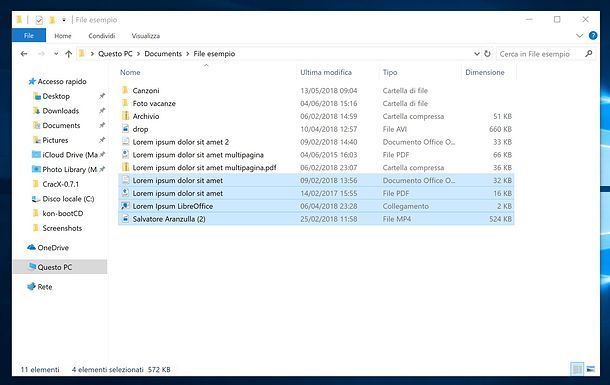Select OneDrive in the navigation pane
610x385 pixels.
(53, 248)
